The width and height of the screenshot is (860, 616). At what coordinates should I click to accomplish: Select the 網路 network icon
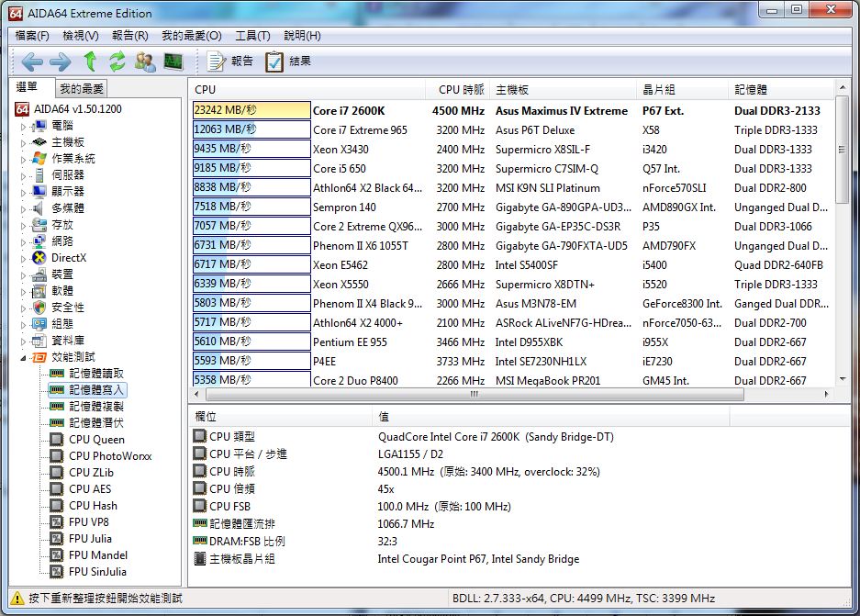[39, 241]
